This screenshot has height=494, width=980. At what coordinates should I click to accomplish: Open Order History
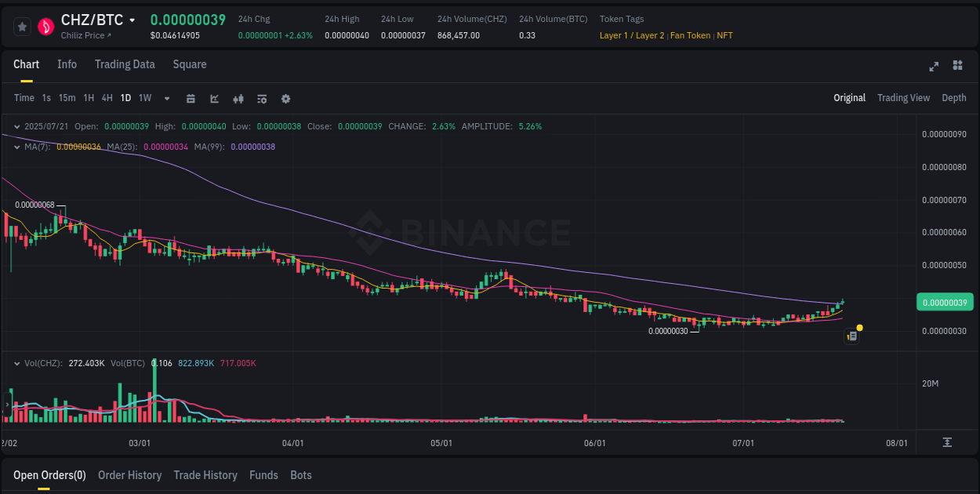[x=129, y=475]
